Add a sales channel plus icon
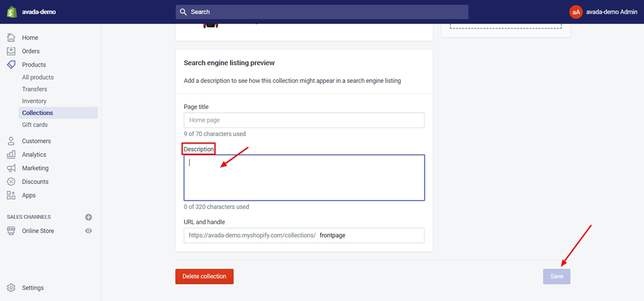This screenshot has width=644, height=301. pyautogui.click(x=89, y=217)
